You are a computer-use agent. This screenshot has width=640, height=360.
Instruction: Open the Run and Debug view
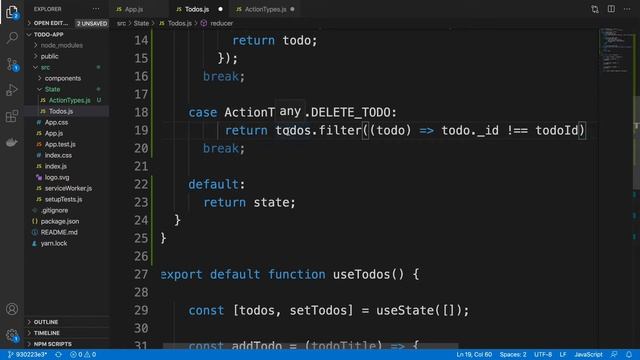click(x=12, y=90)
